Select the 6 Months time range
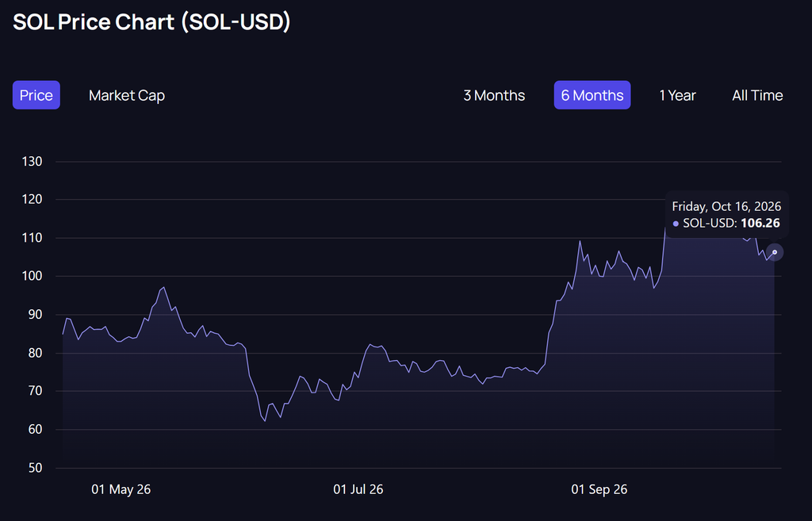 tap(592, 95)
